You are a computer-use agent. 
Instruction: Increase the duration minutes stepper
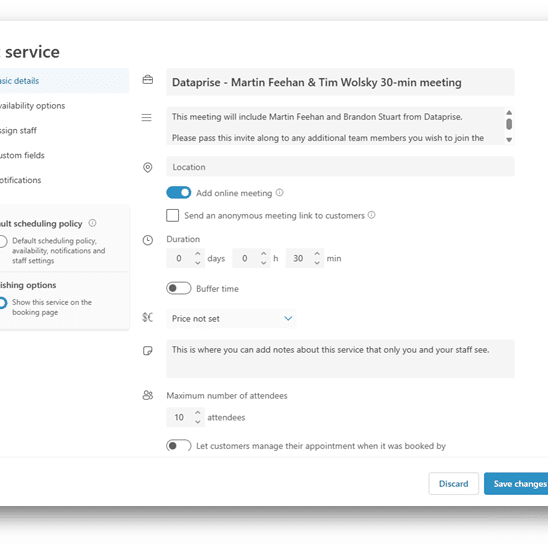[317, 254]
